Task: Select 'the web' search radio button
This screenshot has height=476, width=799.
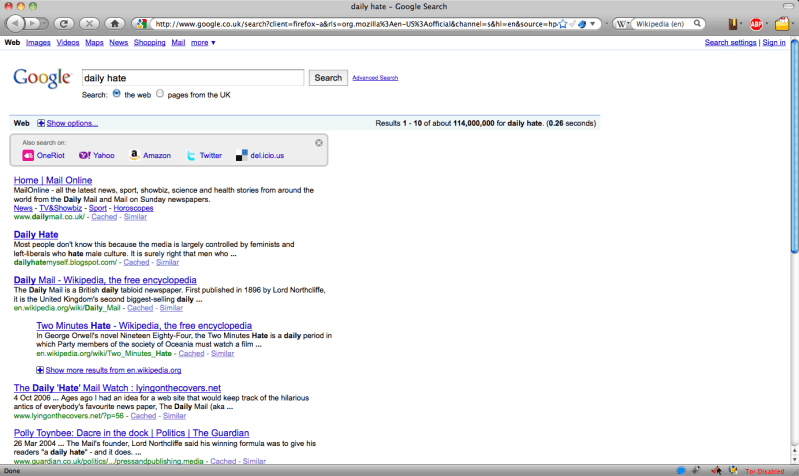Action: pos(117,94)
